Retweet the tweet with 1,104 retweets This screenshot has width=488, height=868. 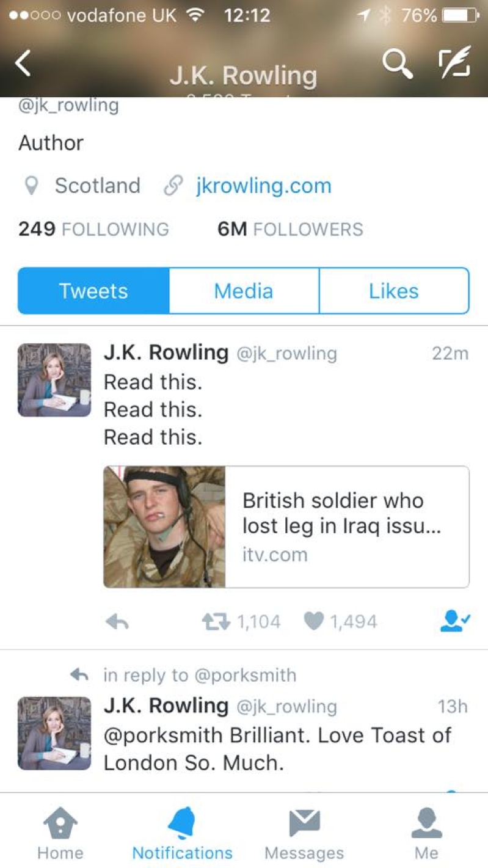pyautogui.click(x=215, y=622)
